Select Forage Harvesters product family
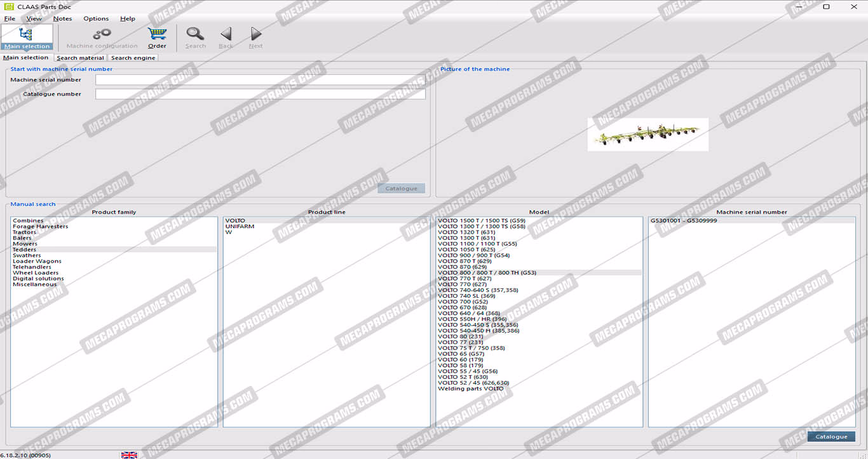The width and height of the screenshot is (868, 459). [x=40, y=227]
